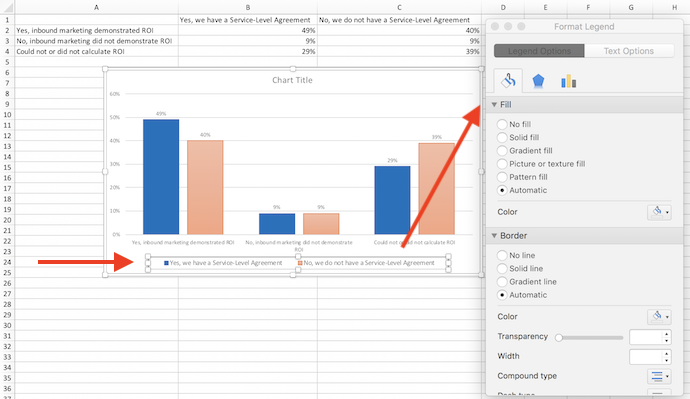Switch to Legend Options tab

point(540,51)
